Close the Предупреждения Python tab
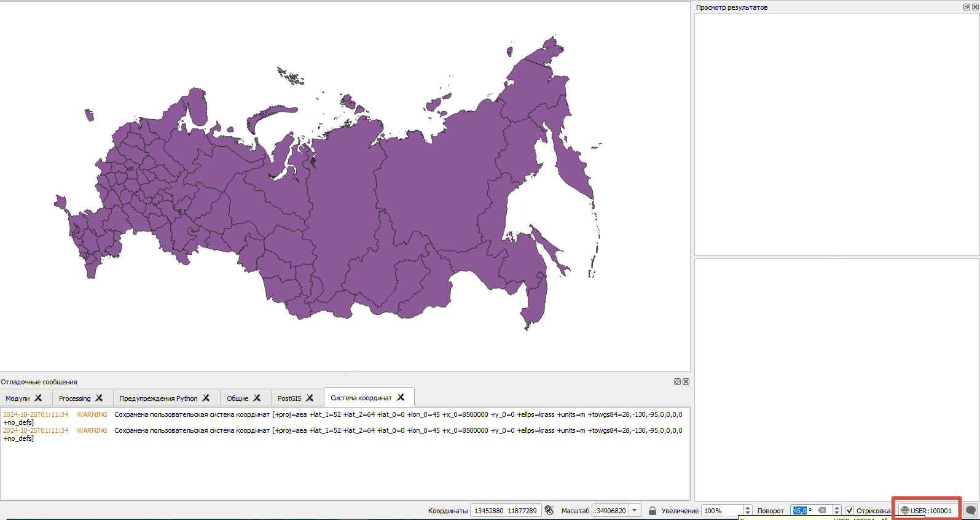 point(206,398)
